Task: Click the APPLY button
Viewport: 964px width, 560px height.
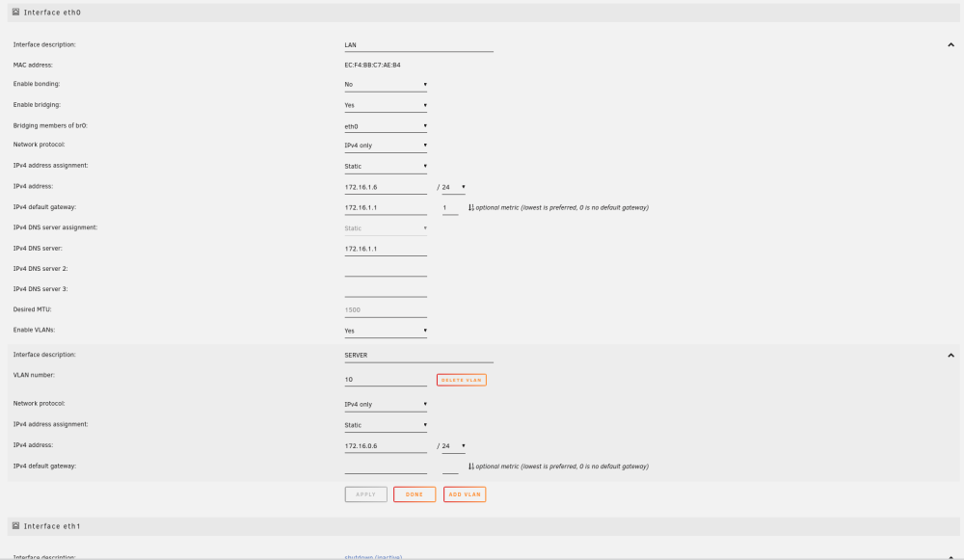Action: point(365,494)
